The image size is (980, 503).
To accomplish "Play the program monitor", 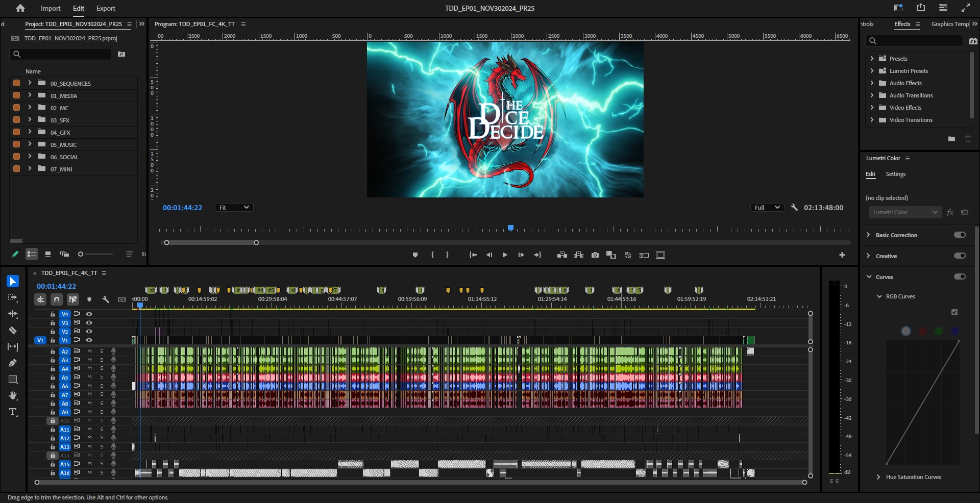I will (x=505, y=255).
